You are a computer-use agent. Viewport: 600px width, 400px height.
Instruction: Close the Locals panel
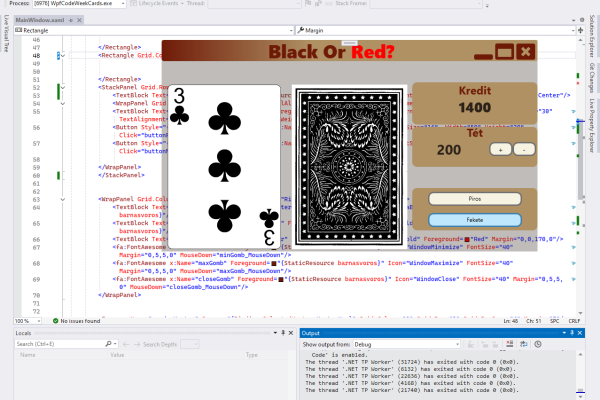[288, 332]
